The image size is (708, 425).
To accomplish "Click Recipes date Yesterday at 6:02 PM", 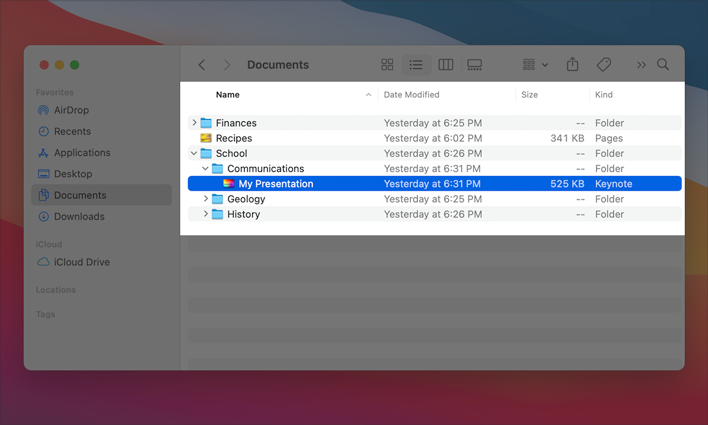I will 433,138.
